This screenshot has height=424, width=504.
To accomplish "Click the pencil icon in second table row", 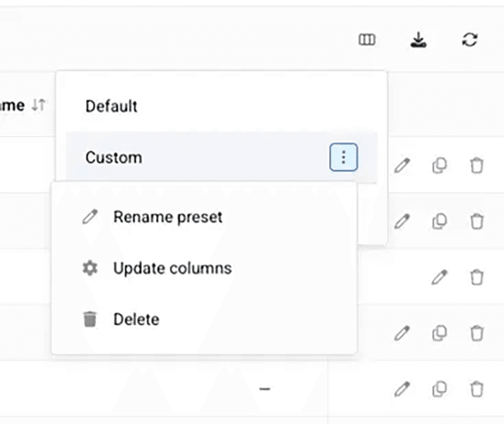I will tap(402, 221).
